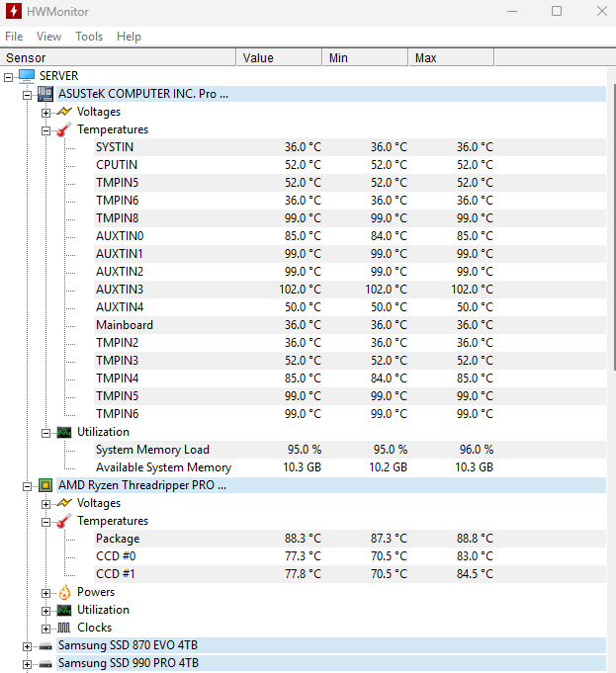The width and height of the screenshot is (616, 673).
Task: Expand the CPU Utilization node
Action: [45, 611]
